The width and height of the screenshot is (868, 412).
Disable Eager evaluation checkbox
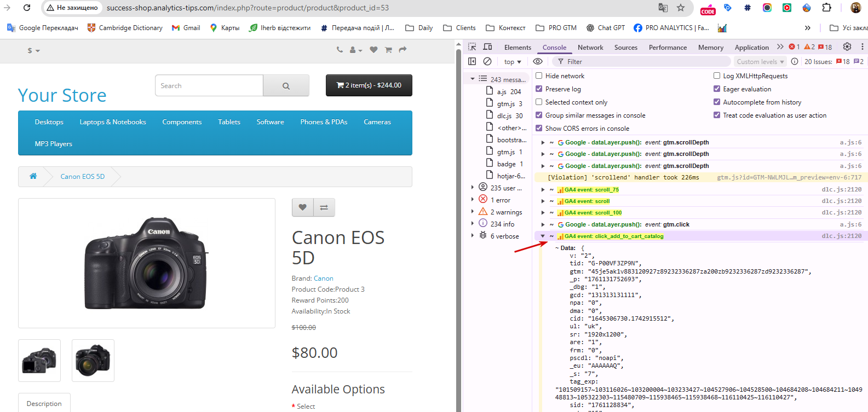[x=717, y=89]
